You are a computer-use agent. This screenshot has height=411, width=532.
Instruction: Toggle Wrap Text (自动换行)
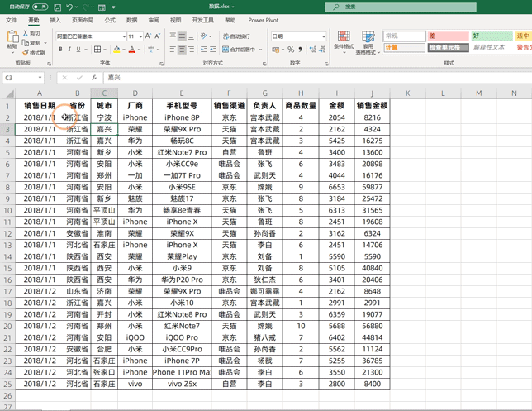[236, 36]
